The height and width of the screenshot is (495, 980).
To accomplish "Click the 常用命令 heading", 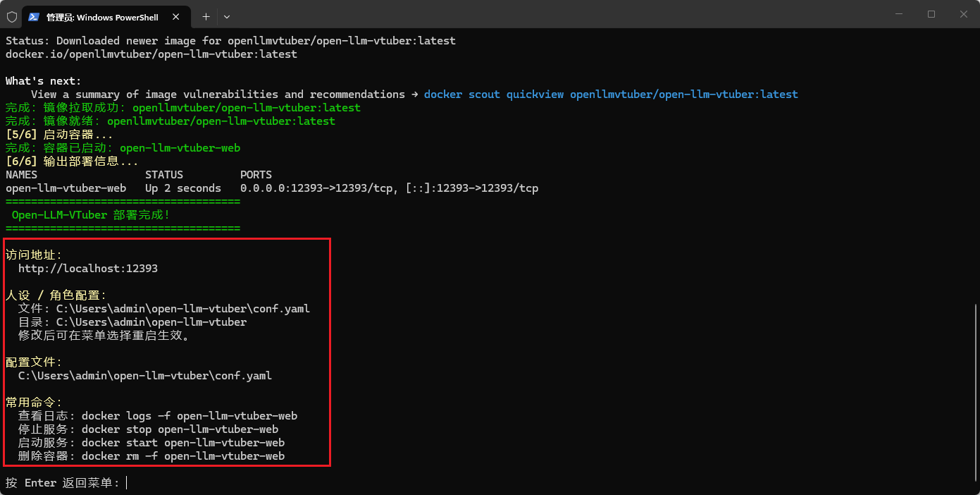I will coord(34,403).
